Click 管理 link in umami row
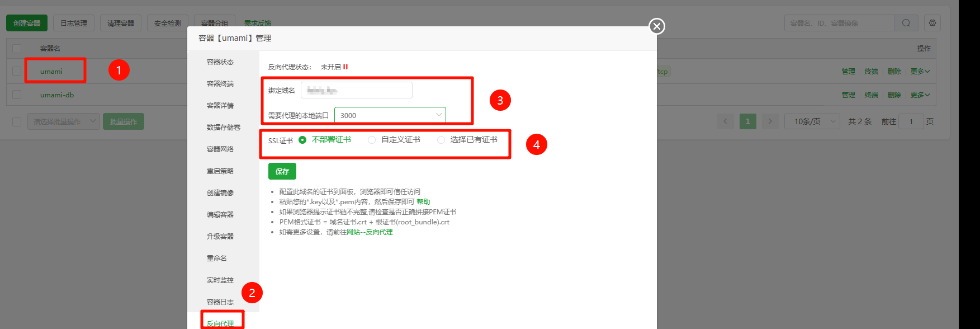980x329 pixels. pyautogui.click(x=849, y=72)
